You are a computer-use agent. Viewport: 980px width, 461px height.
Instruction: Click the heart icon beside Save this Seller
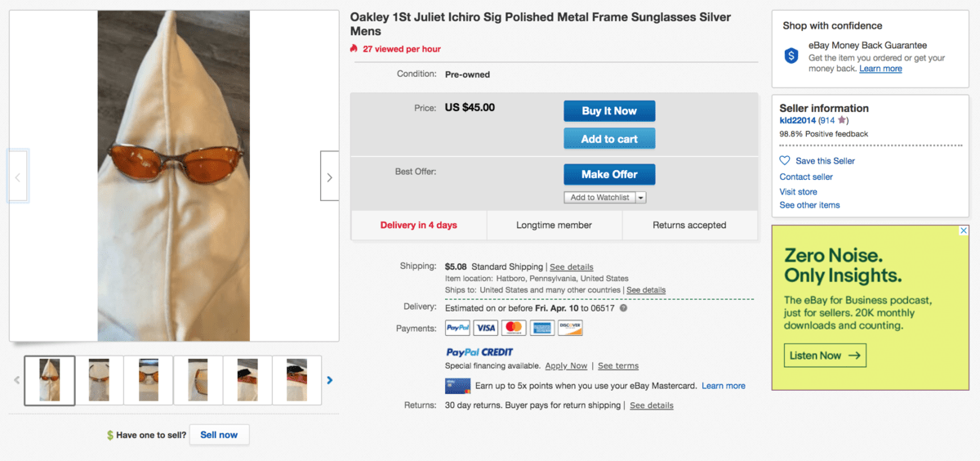(x=785, y=161)
